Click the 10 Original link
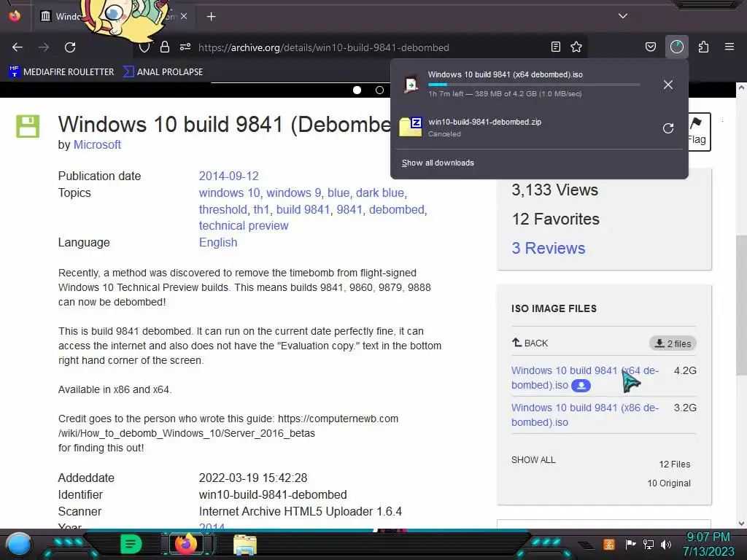The height and width of the screenshot is (560, 747). click(669, 483)
